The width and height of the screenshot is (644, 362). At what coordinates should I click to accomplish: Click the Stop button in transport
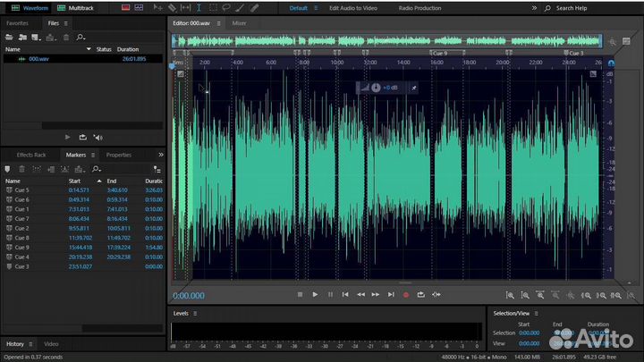point(300,295)
